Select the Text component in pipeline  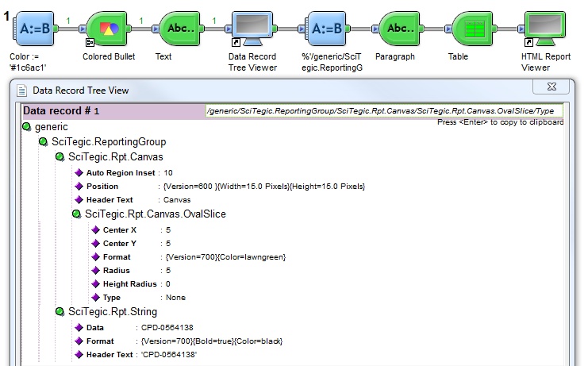click(182, 29)
